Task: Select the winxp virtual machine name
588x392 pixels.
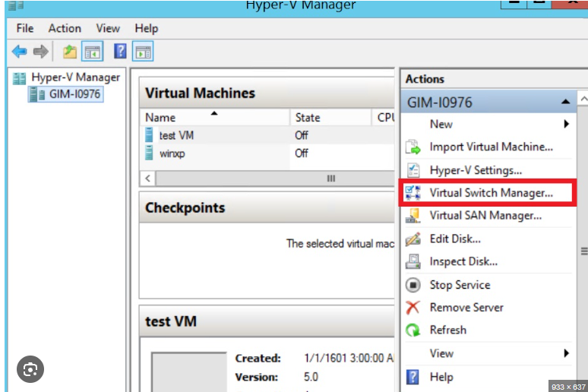Action: [172, 153]
